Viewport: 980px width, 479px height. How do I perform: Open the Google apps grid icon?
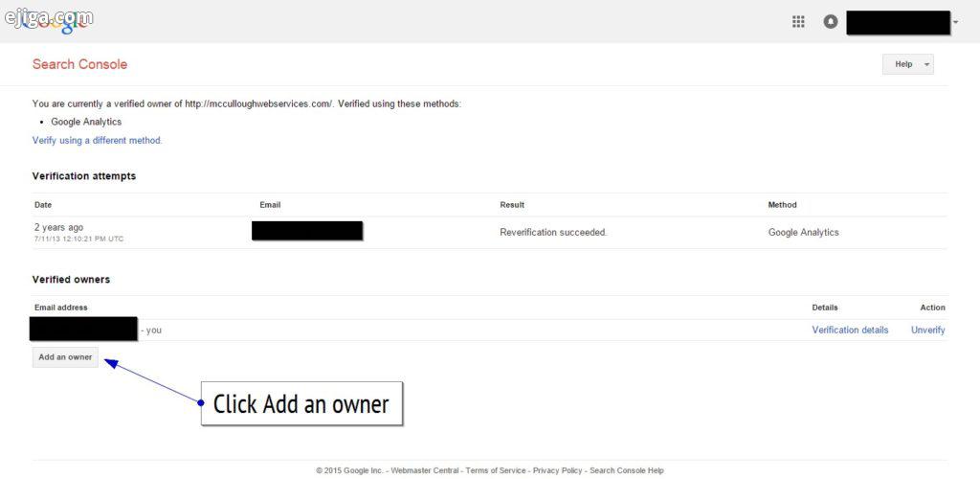[798, 22]
